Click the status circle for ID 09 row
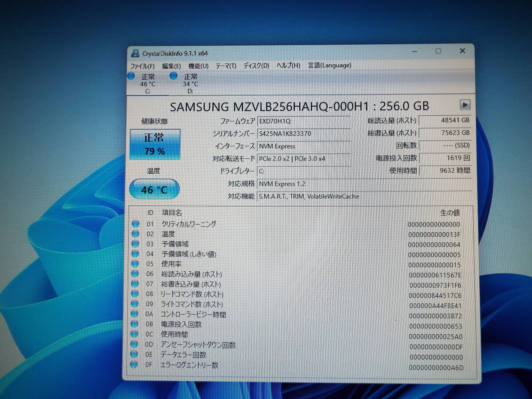Viewport: 532px width, 399px height. pos(135,304)
